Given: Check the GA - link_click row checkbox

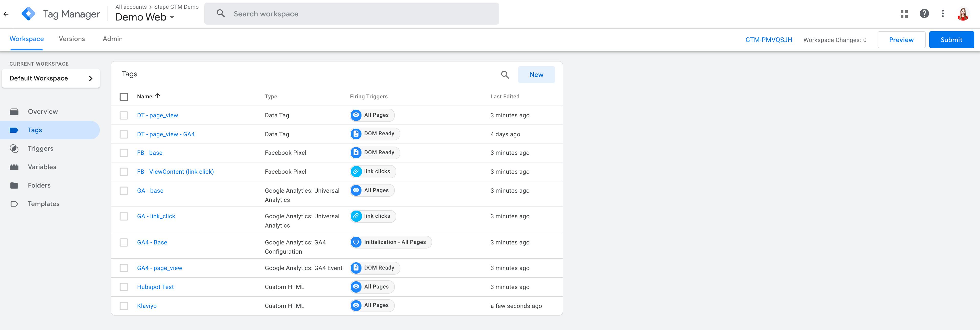Looking at the screenshot, I should (x=124, y=216).
